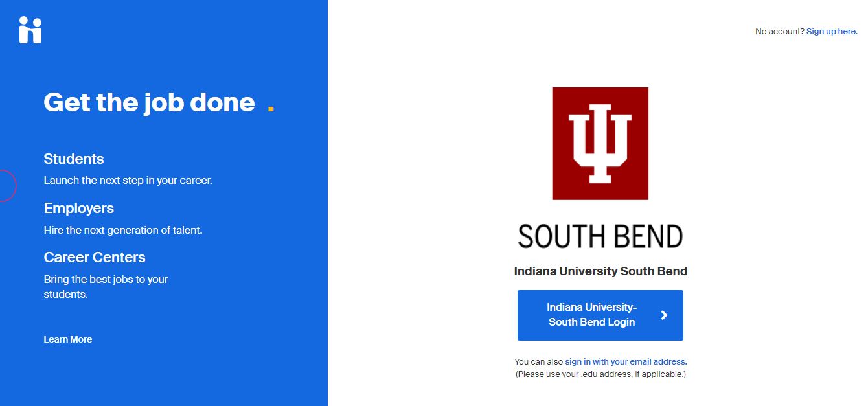Image resolution: width=868 pixels, height=406 pixels.
Task: Click the red circular arc on the left edge
Action: pyautogui.click(x=8, y=185)
